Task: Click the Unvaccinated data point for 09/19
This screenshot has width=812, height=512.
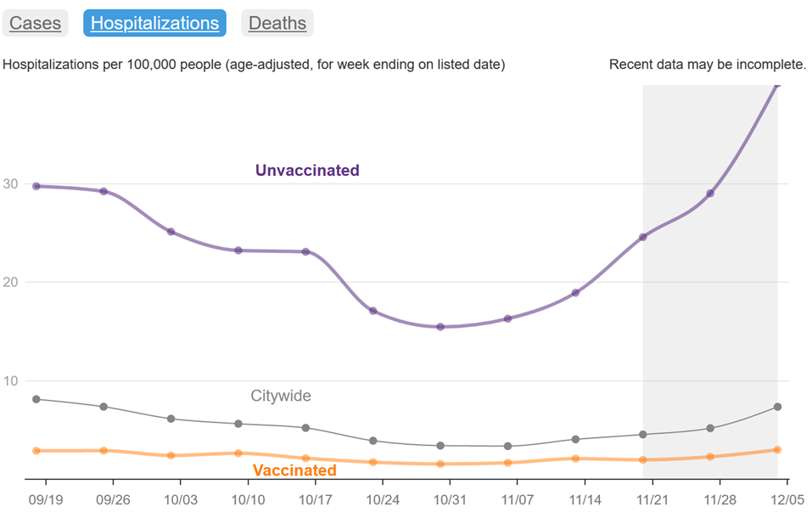Action: coord(36,186)
